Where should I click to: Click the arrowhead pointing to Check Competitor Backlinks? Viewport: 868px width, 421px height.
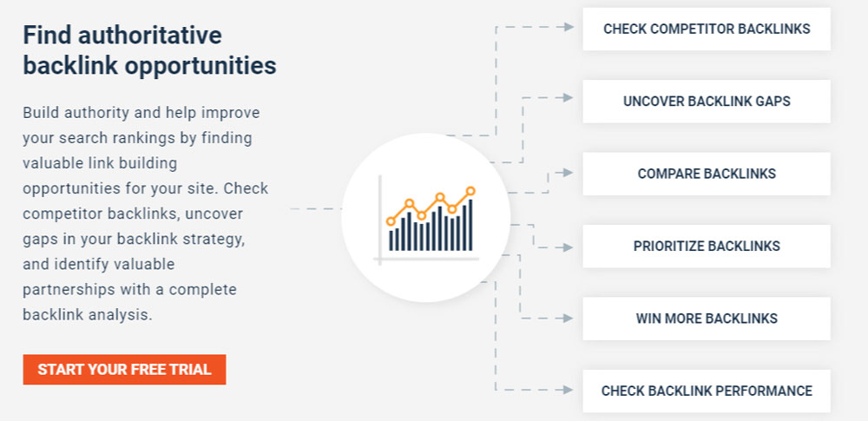point(568,27)
